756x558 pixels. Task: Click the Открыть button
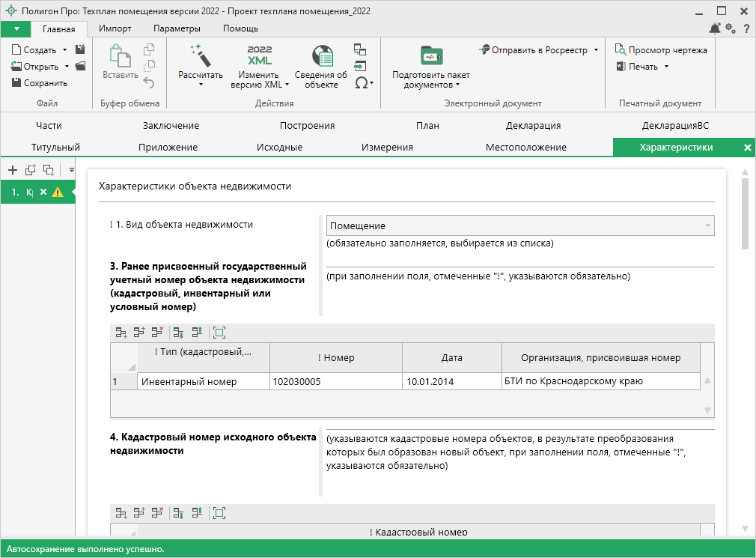(40, 67)
